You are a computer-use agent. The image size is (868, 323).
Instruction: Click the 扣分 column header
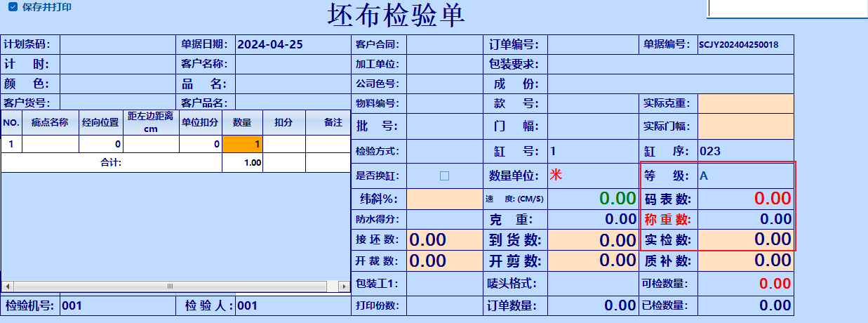click(x=283, y=123)
